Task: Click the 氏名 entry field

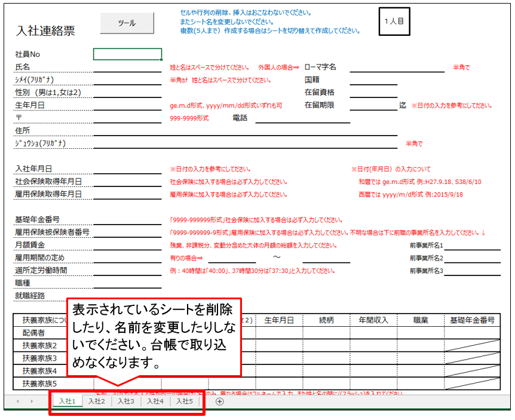Action: (127, 67)
